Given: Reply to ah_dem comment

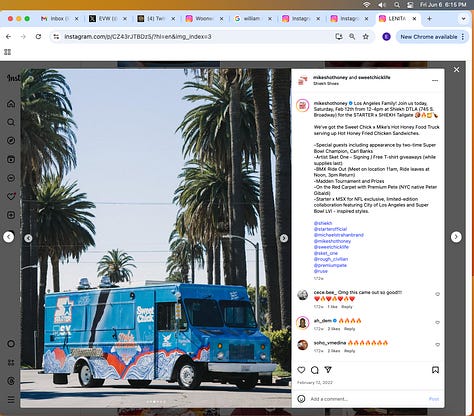Looking at the screenshot, I should 349,329.
